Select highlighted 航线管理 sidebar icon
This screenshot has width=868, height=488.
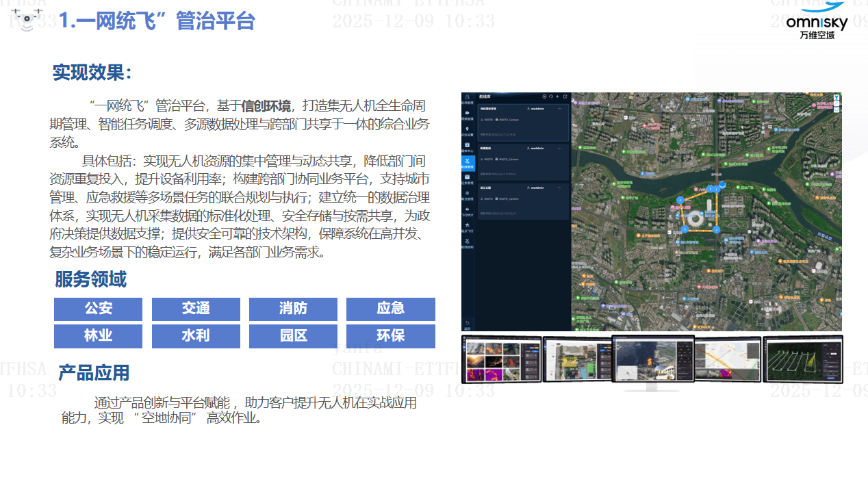[x=468, y=163]
